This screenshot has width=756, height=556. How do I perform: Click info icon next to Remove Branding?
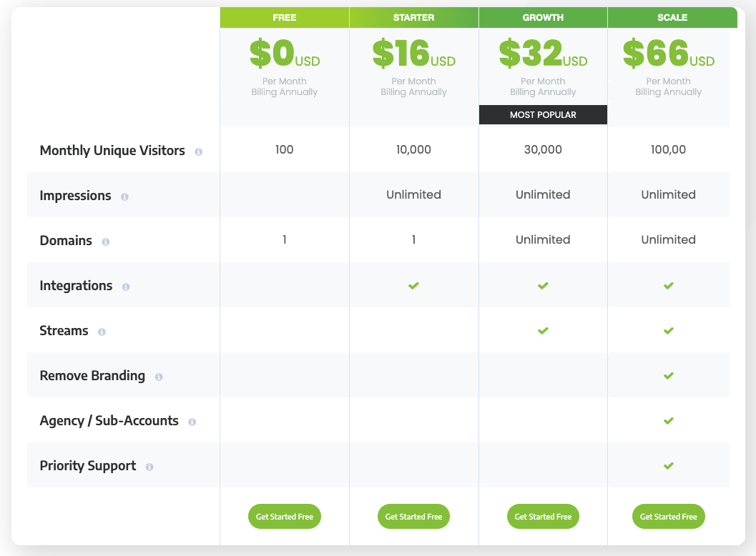(x=159, y=377)
